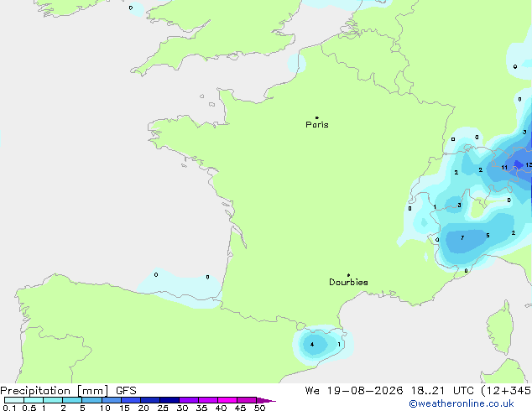The image size is (532, 411).
Task: Click the '10' legend scale label
Action: tap(105, 408)
